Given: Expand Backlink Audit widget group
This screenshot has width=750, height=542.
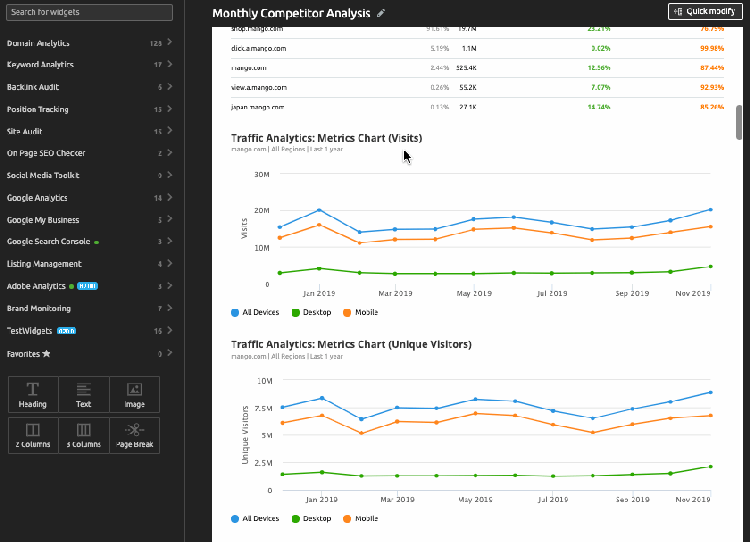Looking at the screenshot, I should (x=89, y=87).
